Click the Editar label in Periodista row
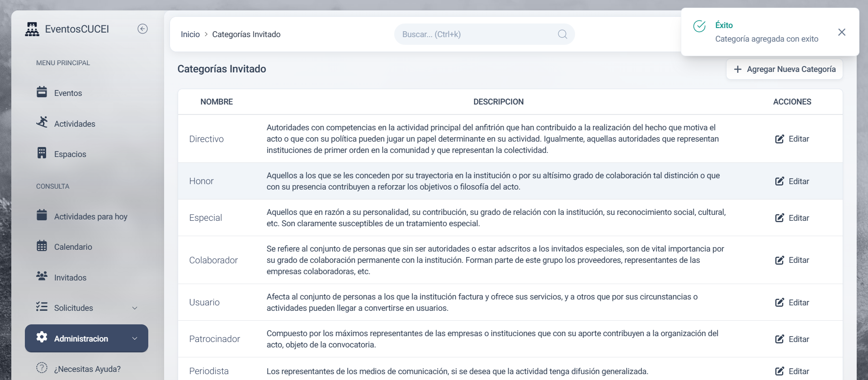 799,371
